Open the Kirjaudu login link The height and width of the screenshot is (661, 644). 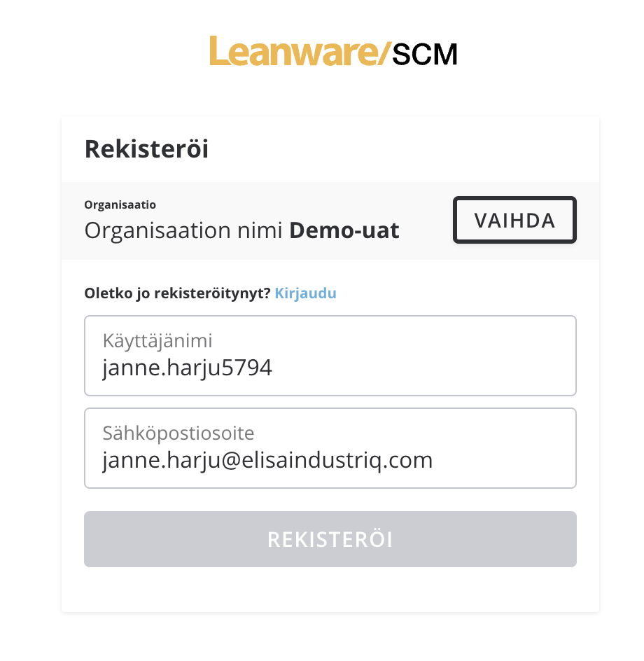point(305,293)
